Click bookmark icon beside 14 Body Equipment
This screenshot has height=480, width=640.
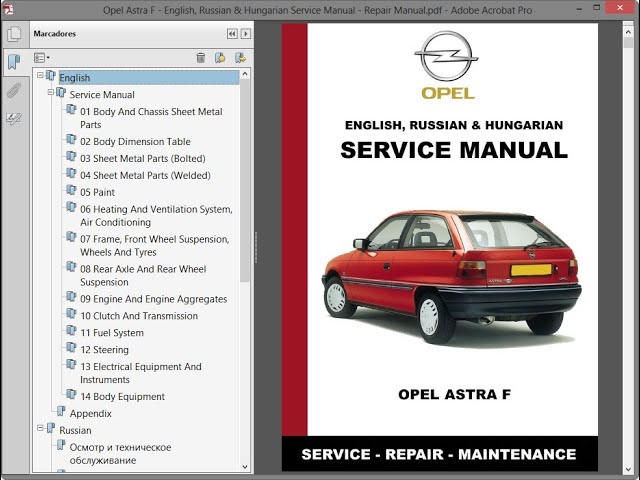(71, 394)
